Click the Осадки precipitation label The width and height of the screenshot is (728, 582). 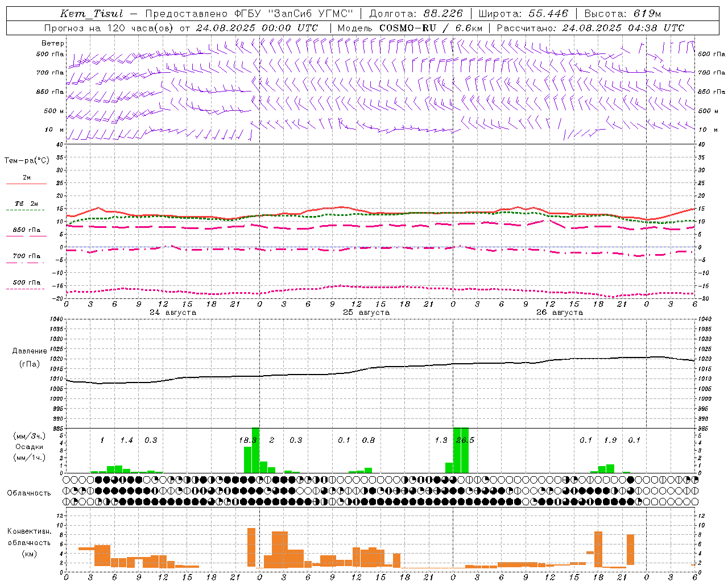[30, 447]
